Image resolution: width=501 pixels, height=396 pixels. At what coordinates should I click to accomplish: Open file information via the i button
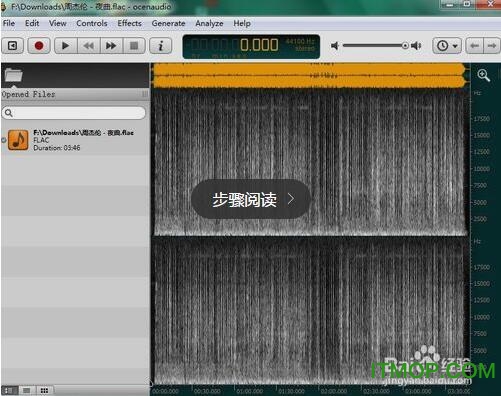pos(161,46)
